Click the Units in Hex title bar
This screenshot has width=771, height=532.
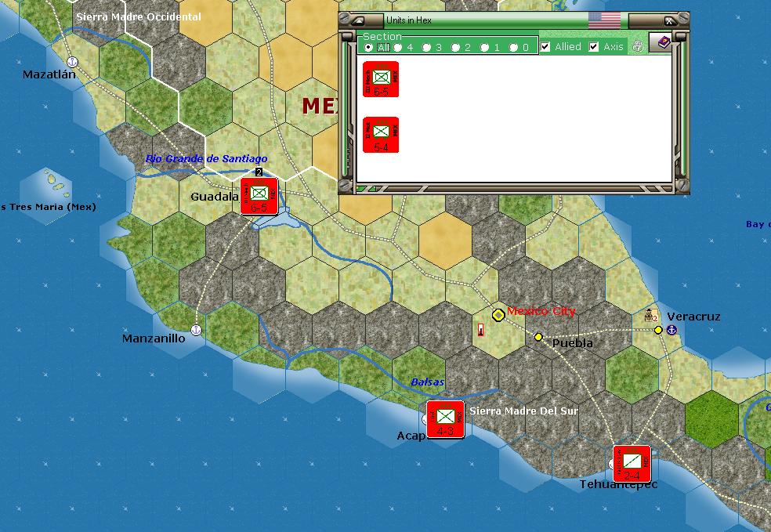point(484,20)
